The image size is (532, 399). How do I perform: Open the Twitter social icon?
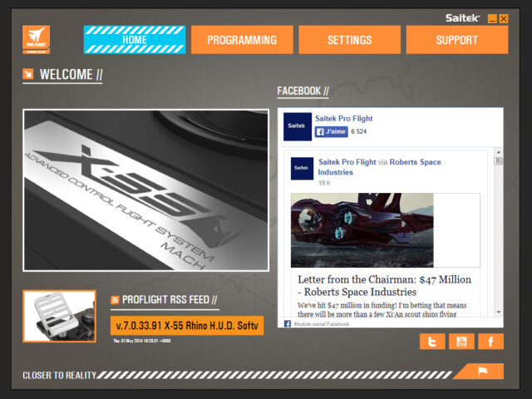click(432, 341)
